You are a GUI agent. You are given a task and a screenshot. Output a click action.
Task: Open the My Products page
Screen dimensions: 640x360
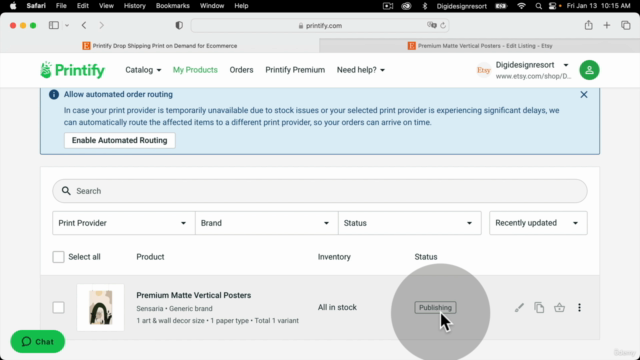coord(195,70)
